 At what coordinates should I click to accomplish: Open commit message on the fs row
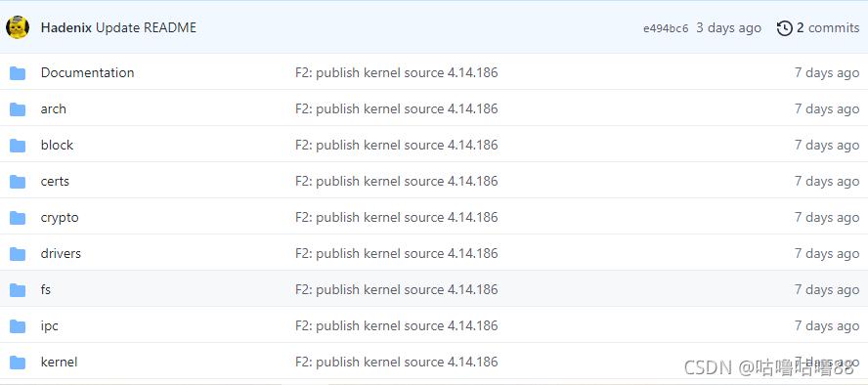[396, 289]
